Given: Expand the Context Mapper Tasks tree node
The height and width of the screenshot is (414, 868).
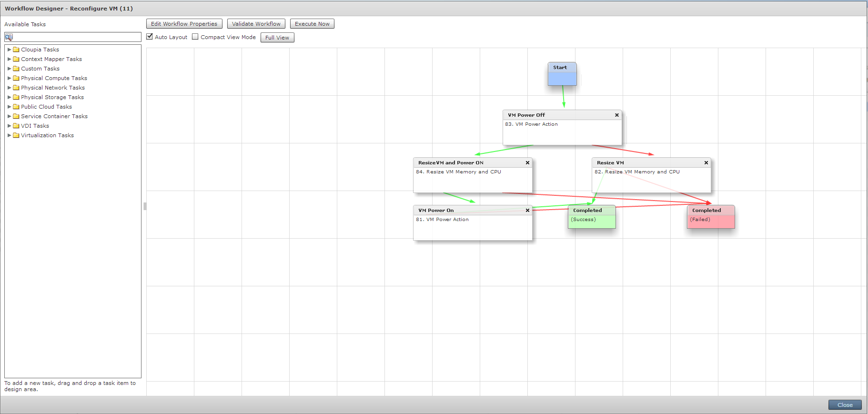Looking at the screenshot, I should pos(9,59).
